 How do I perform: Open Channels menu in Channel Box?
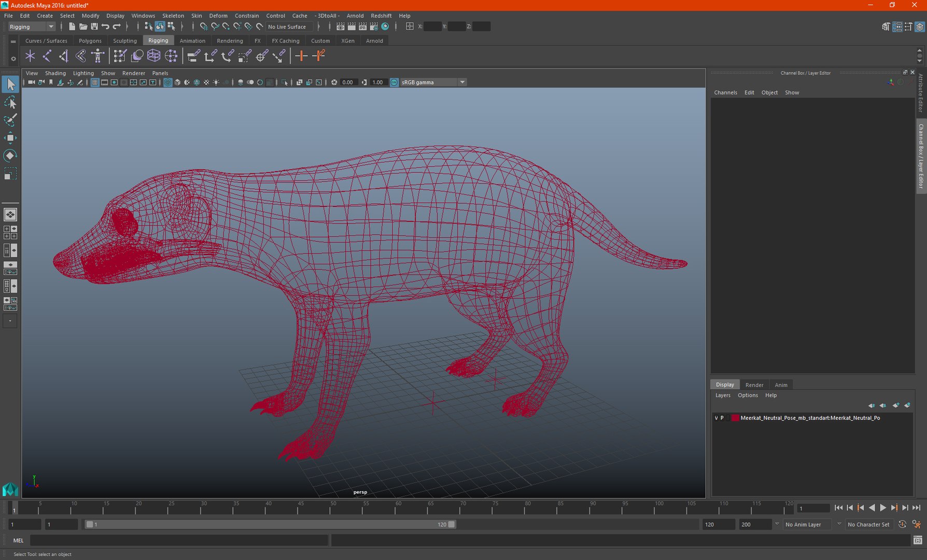pos(725,92)
